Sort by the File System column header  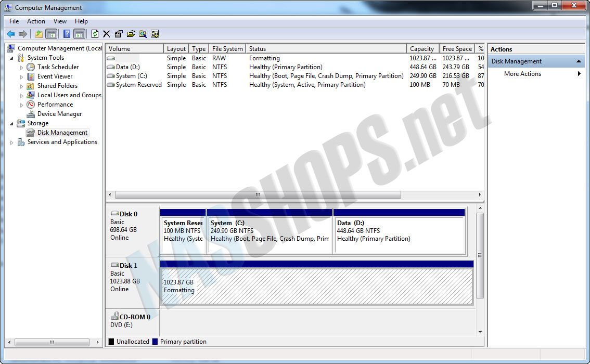(227, 49)
